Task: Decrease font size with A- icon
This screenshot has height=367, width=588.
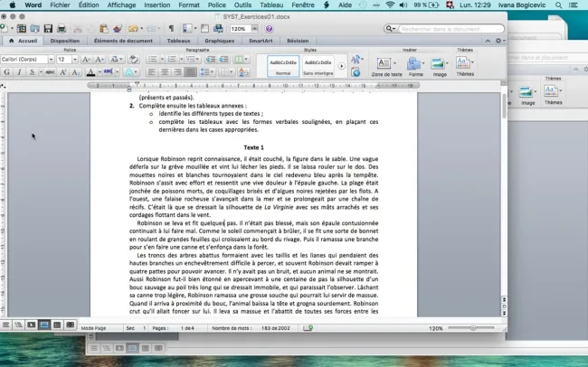Action: [x=100, y=60]
